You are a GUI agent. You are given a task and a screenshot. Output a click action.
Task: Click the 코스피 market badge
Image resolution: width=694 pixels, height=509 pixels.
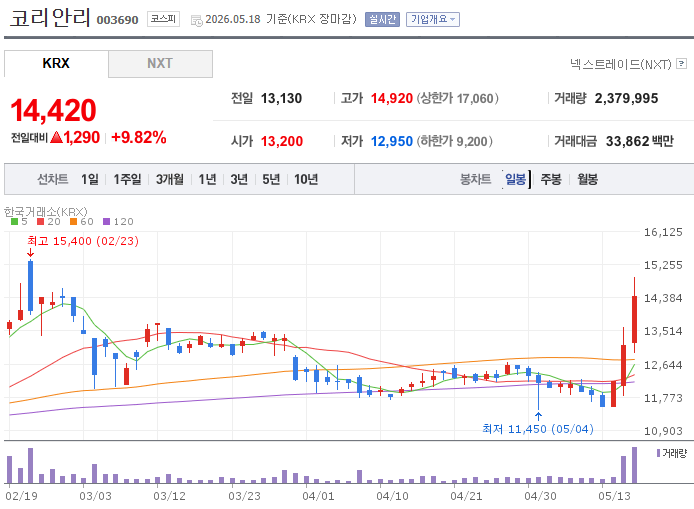tap(163, 19)
